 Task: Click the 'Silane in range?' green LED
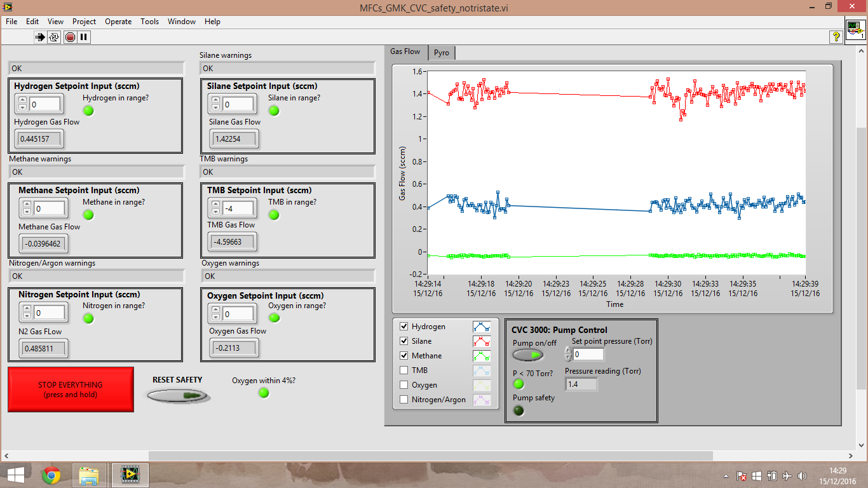(274, 111)
